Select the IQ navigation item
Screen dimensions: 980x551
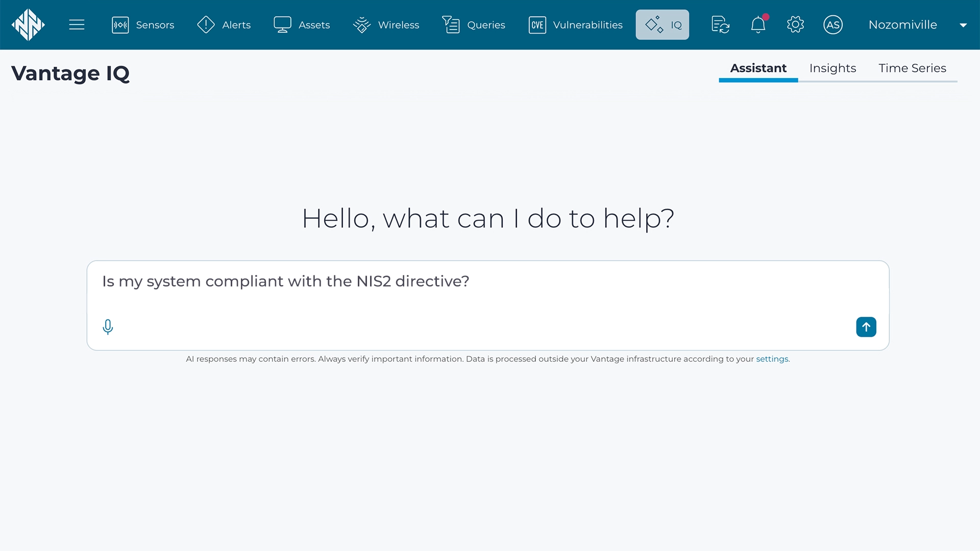(662, 24)
